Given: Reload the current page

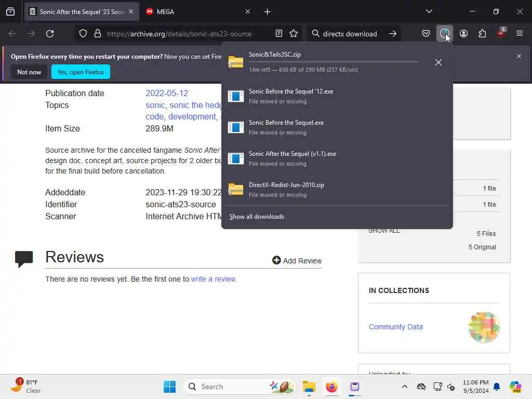Looking at the screenshot, I should point(50,34).
